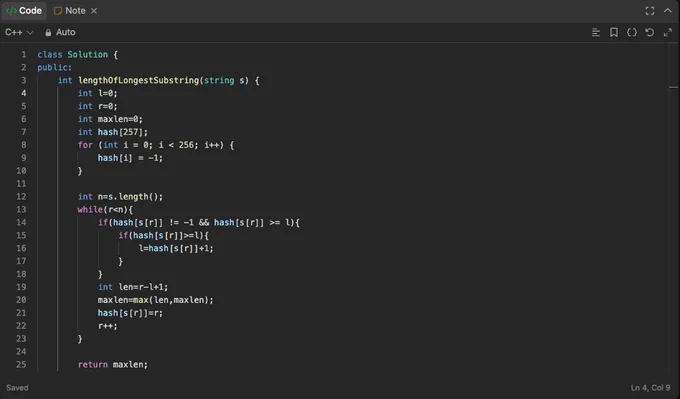Click 'r++;' statement
Viewport: 680px width, 399px height.
108,326
